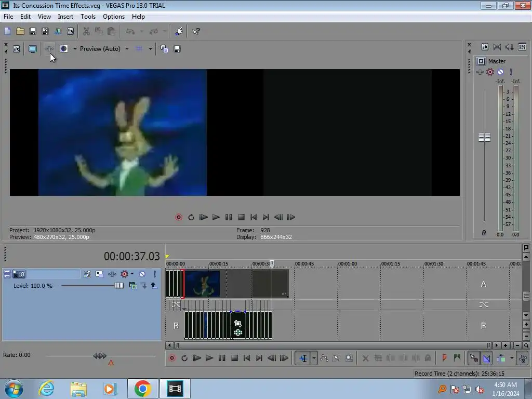Open Master bus audio properties icon
532x399 pixels.
[485, 47]
